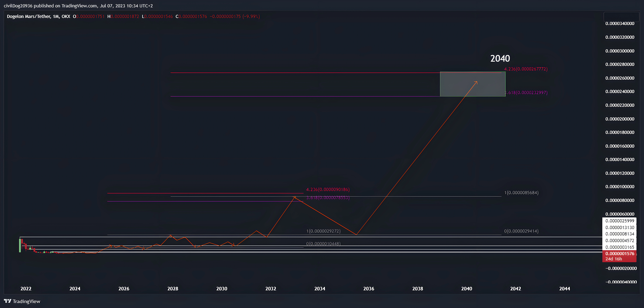Click the 2044 time axis label
This screenshot has width=644, height=308.
(x=565, y=289)
